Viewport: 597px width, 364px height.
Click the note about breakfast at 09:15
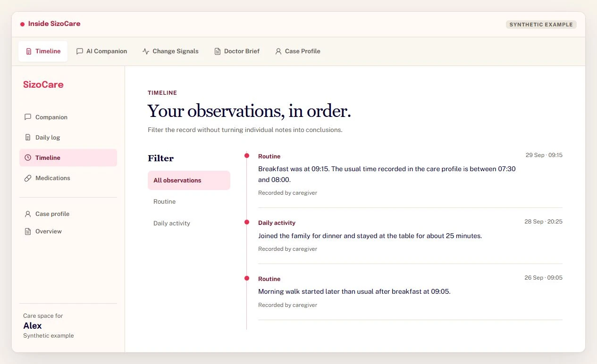[387, 174]
